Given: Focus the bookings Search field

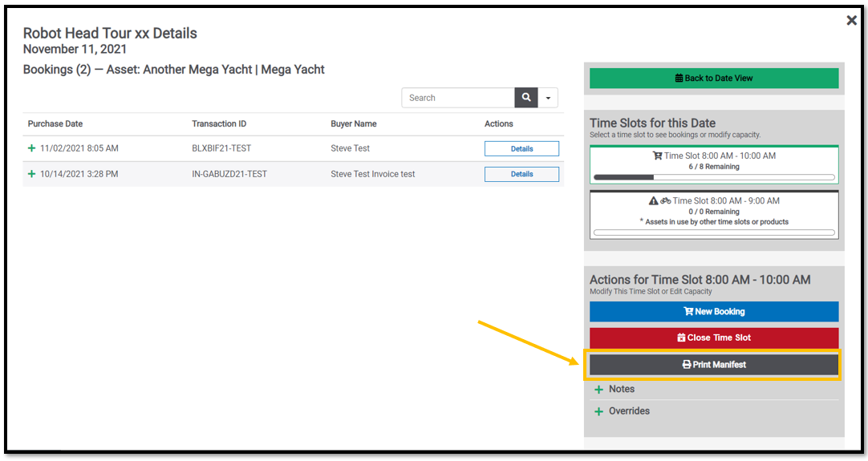Looking at the screenshot, I should [x=458, y=97].
